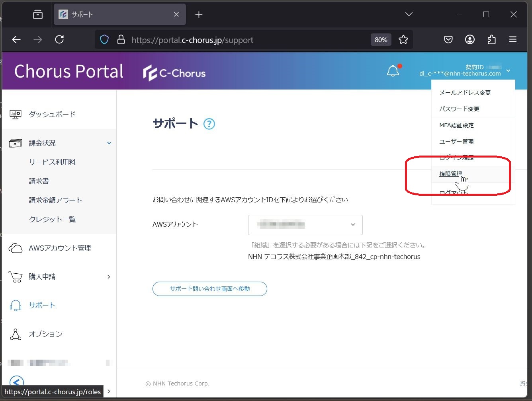532x401 pixels.
Task: Click the site security padlock icon
Action: click(x=121, y=40)
